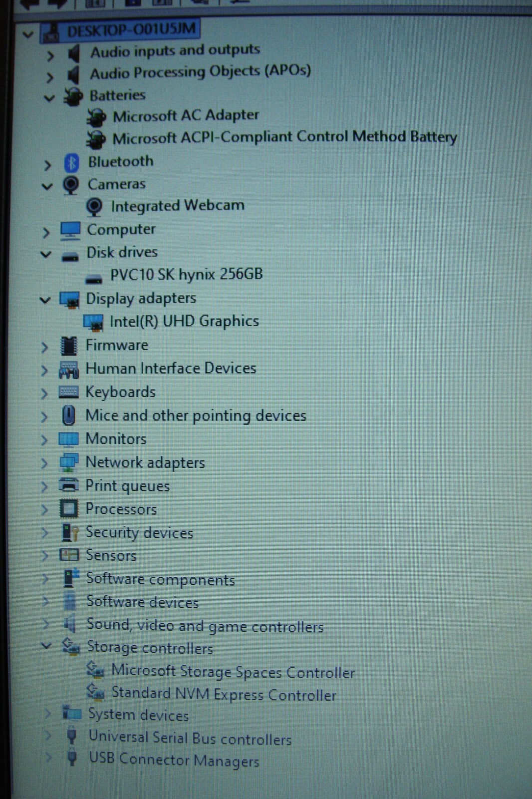Viewport: 532px width, 799px height.
Task: Click the Monitors category icon
Action: click(68, 439)
